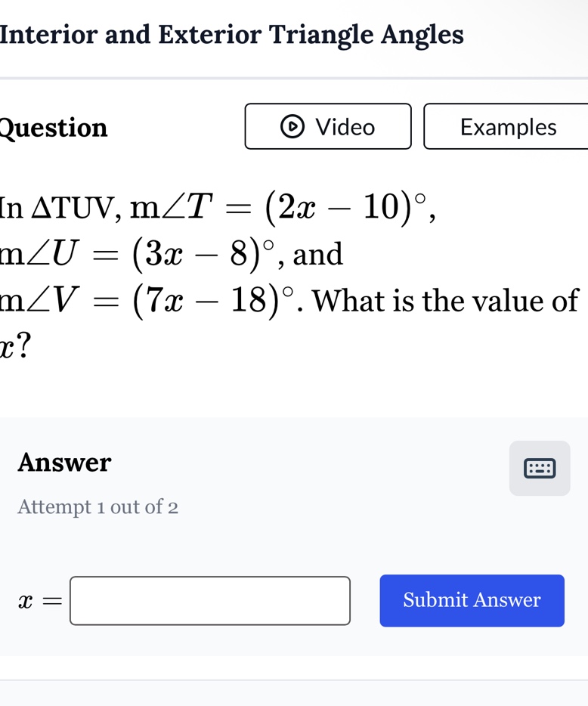Viewport: 588px width, 706px height.
Task: Click the play icon inside Video button
Action: (x=291, y=127)
